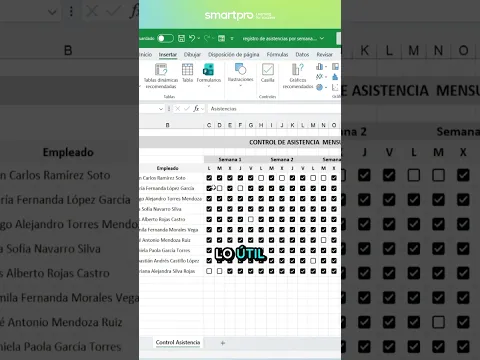The image size is (480, 360).
Task: Add a new sheet with plus icon
Action: (x=223, y=343)
